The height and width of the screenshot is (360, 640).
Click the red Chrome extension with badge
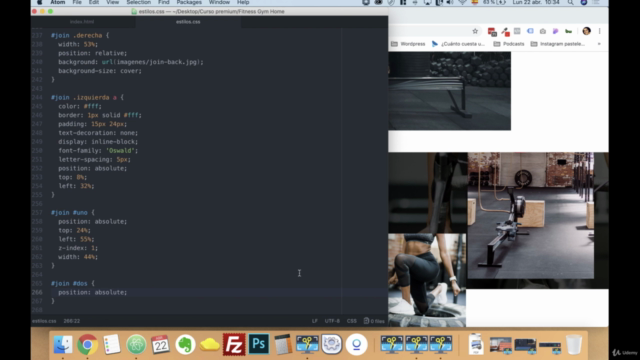pyautogui.click(x=492, y=31)
